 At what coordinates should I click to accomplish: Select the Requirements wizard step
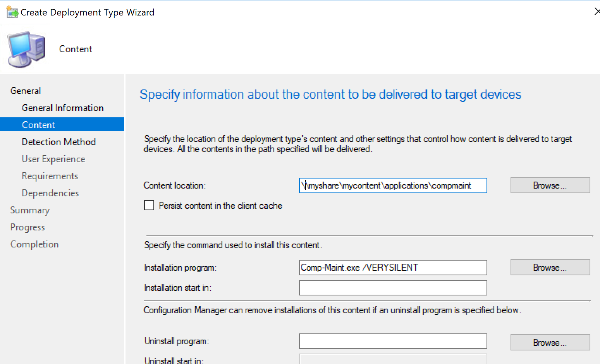(50, 176)
